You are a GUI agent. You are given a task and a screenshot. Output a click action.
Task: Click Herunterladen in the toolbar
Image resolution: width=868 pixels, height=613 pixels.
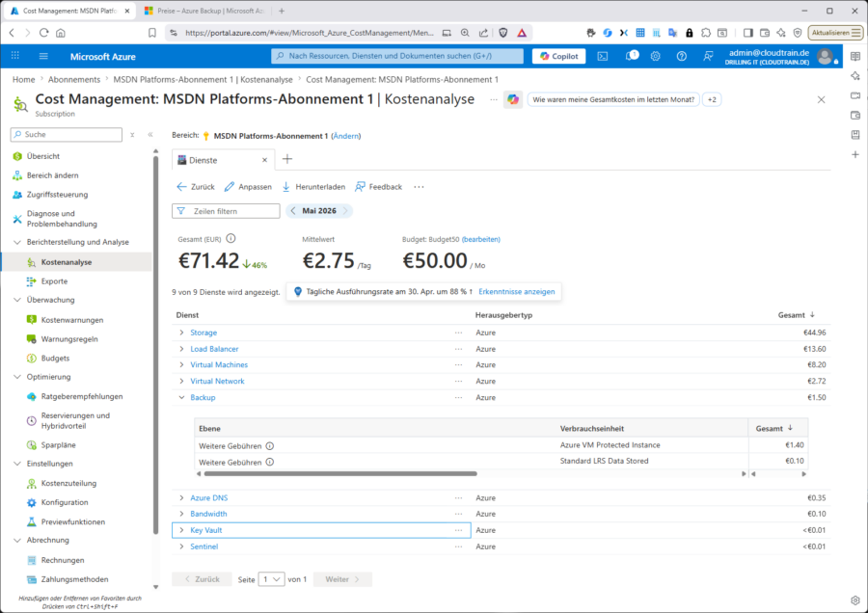point(313,187)
